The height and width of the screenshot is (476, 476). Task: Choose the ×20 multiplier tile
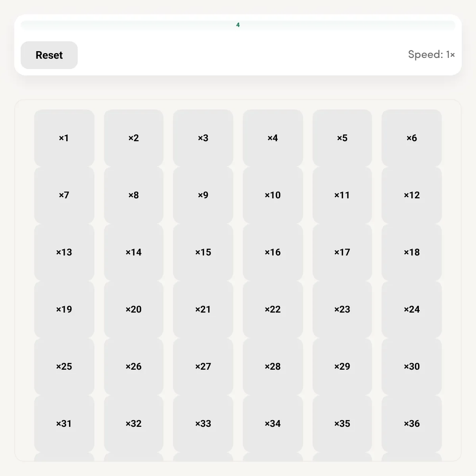[134, 309]
